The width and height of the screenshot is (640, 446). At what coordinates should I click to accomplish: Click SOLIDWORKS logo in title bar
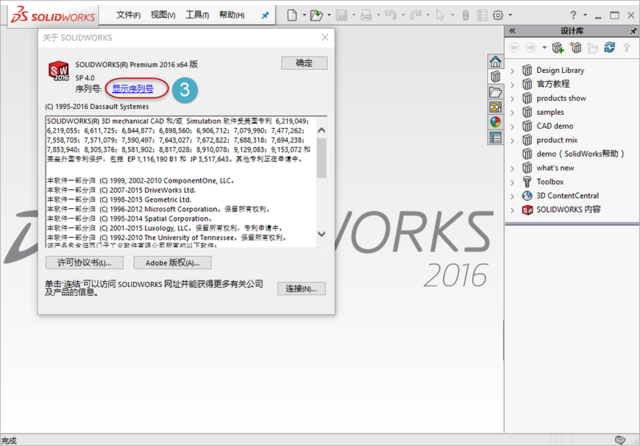53,16
